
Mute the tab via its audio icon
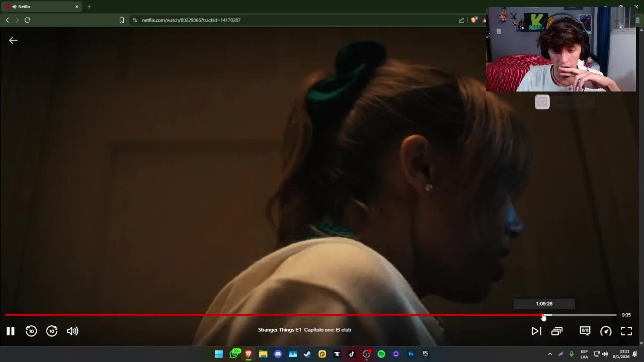click(14, 7)
